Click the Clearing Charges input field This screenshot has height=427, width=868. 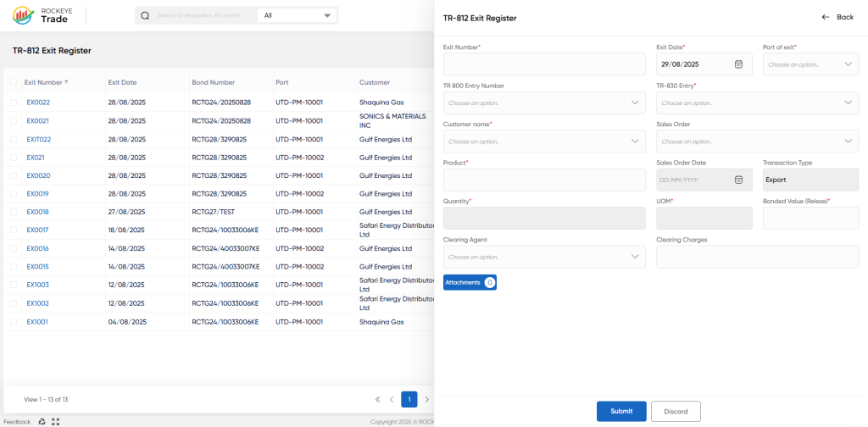coord(757,257)
